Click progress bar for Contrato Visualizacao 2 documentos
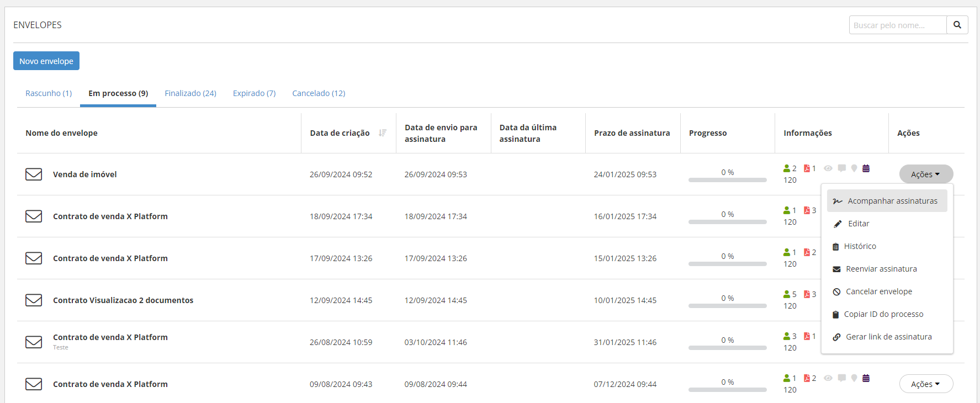 [728, 306]
